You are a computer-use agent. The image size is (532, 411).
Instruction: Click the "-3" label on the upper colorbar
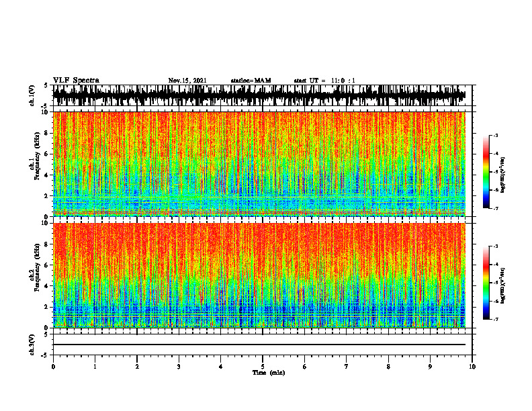coord(496,135)
